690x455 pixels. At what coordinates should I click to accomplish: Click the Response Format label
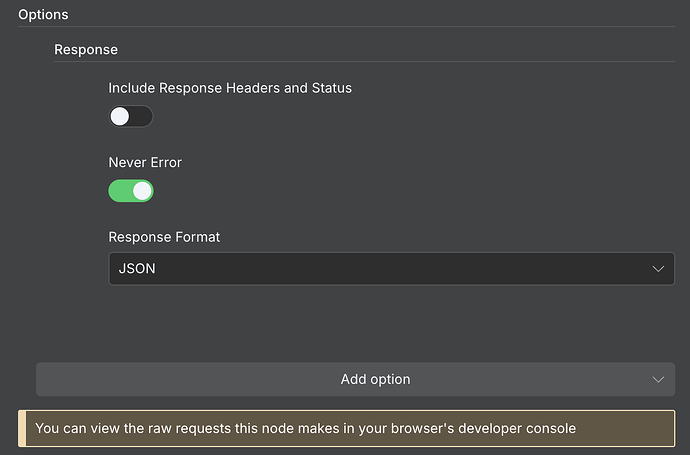pos(164,237)
